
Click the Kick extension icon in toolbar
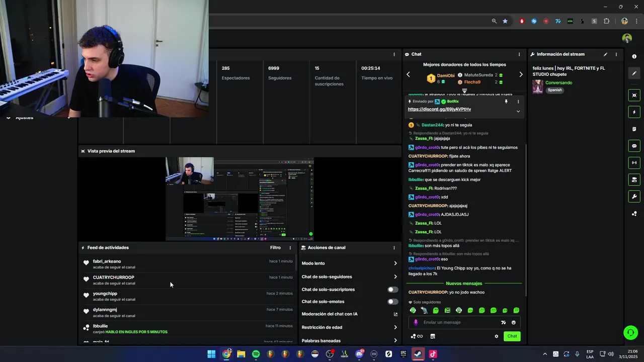570,21
